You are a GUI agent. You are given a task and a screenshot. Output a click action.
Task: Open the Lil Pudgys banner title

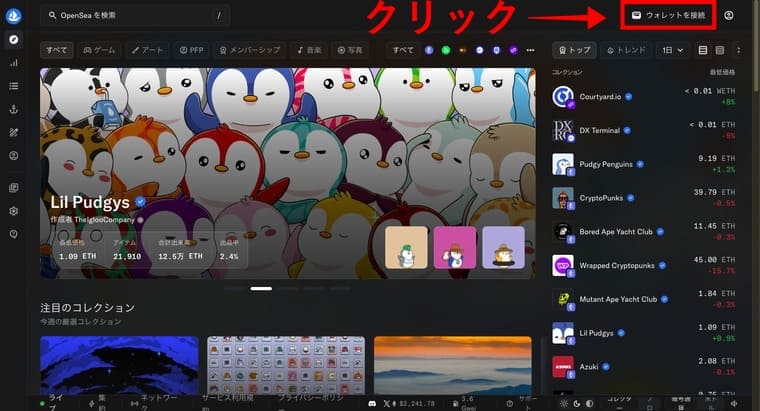point(90,202)
